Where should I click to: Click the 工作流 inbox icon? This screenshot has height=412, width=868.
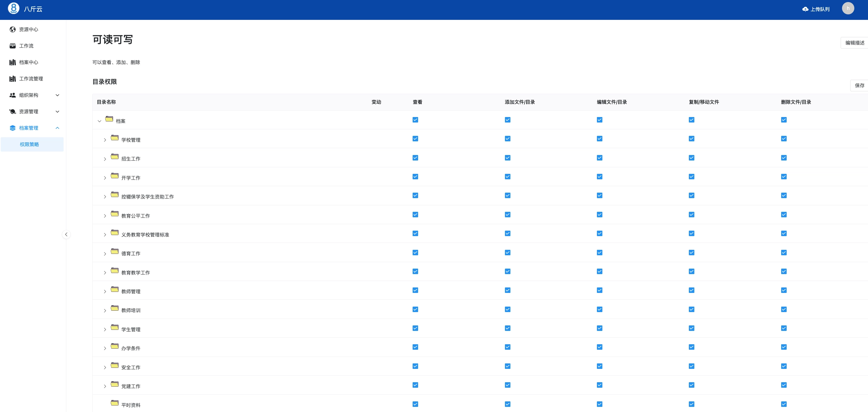[13, 46]
